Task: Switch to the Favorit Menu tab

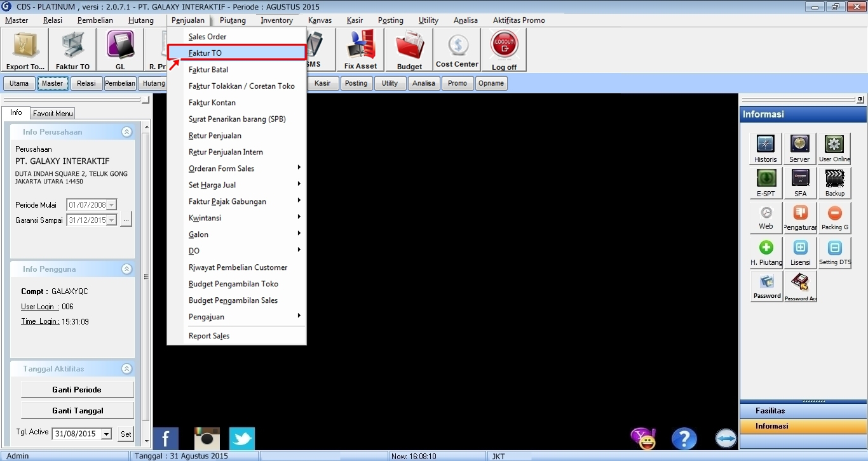Action: coord(53,114)
